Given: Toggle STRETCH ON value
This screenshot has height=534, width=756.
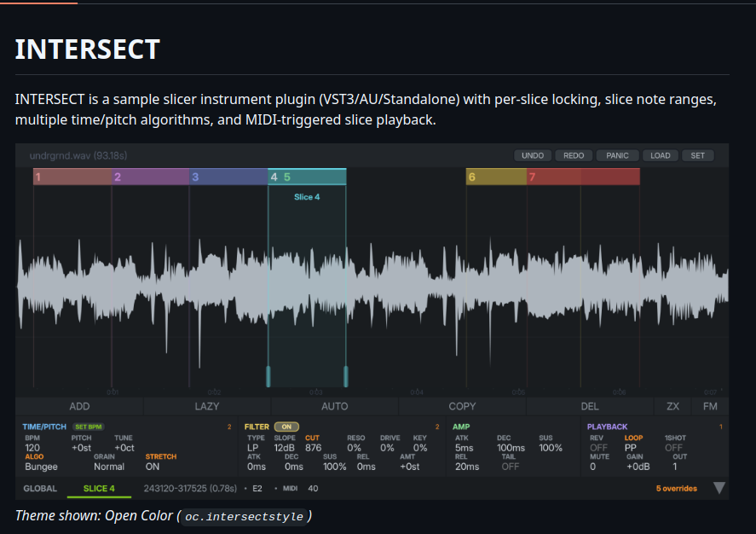Looking at the screenshot, I should (153, 467).
